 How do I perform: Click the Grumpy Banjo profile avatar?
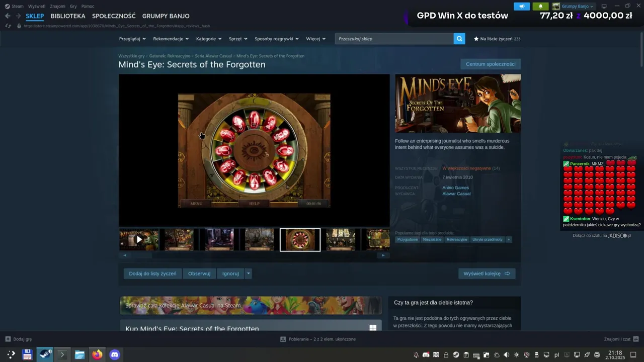tap(556, 6)
